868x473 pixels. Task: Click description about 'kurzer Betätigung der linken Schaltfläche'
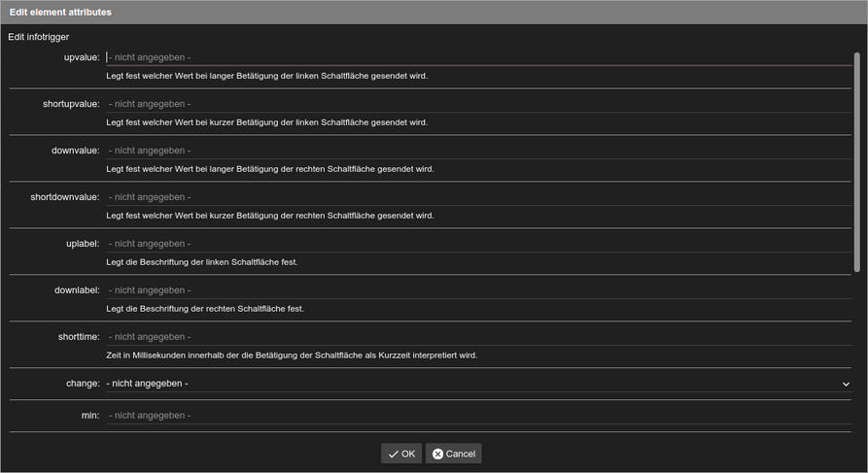(267, 122)
